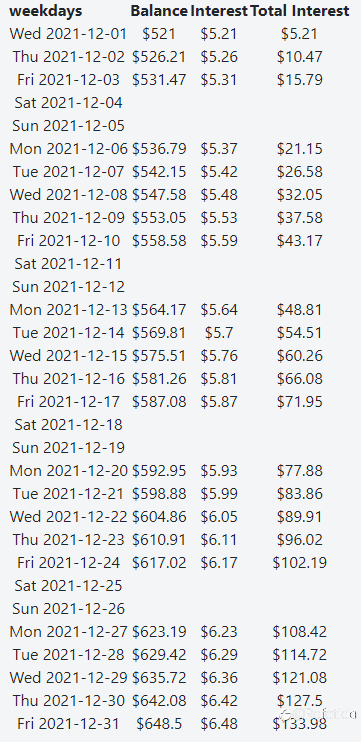
Task: Click the Fri 2021-12-24 date cell
Action: [x=69, y=562]
